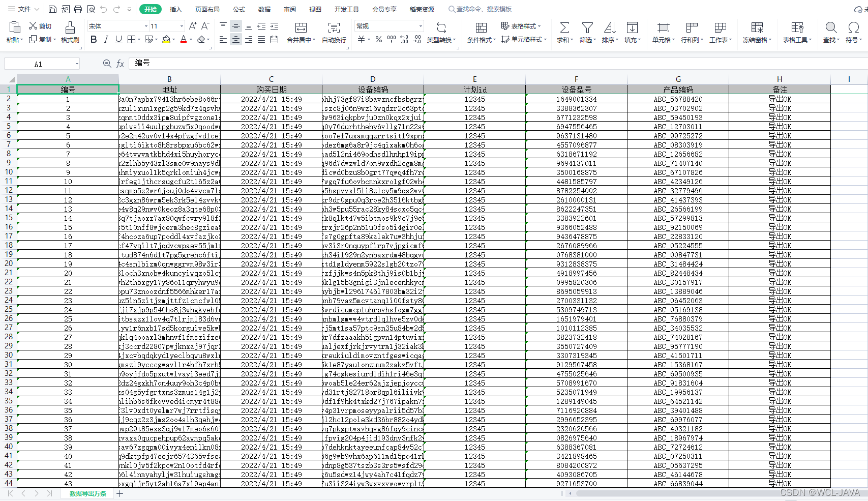Click the Undo arrow

click(104, 9)
